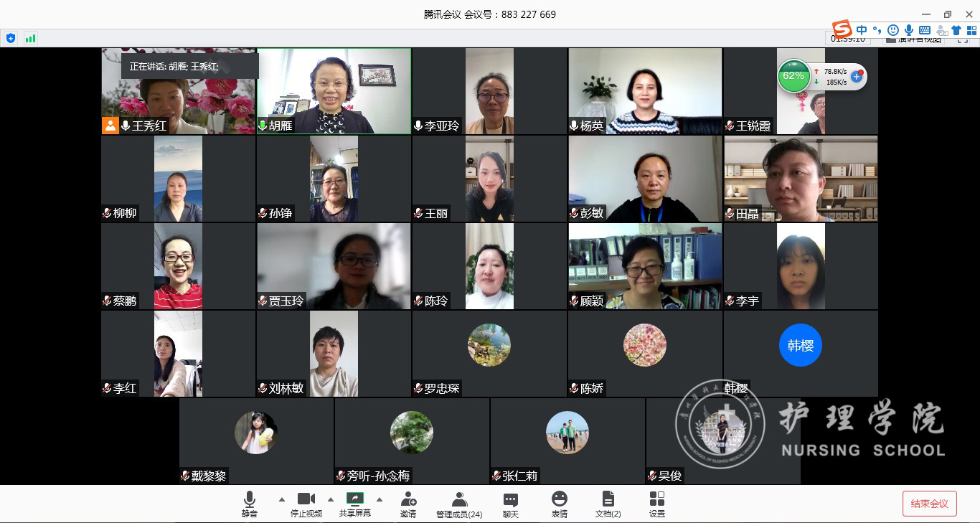Viewport: 980px width, 523px height.
Task: Expand audio options arrow beside 静音
Action: coord(281,499)
